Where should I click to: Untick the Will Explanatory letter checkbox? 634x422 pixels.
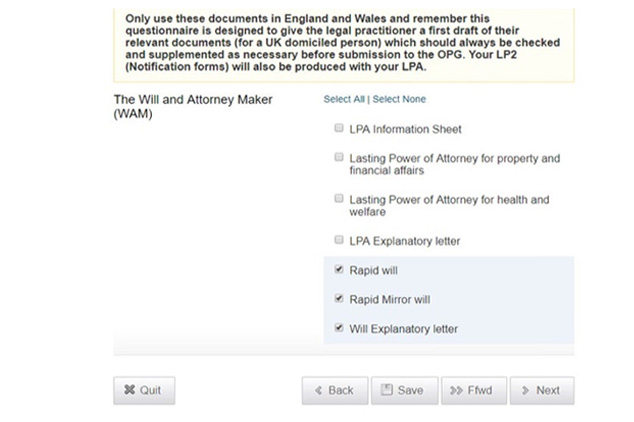pyautogui.click(x=339, y=328)
